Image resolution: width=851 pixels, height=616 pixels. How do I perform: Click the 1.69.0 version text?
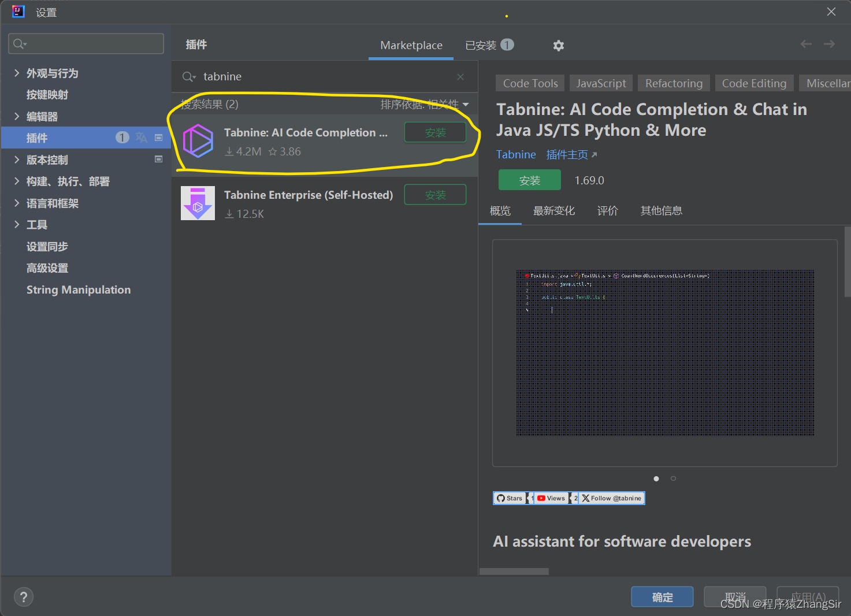coord(589,180)
